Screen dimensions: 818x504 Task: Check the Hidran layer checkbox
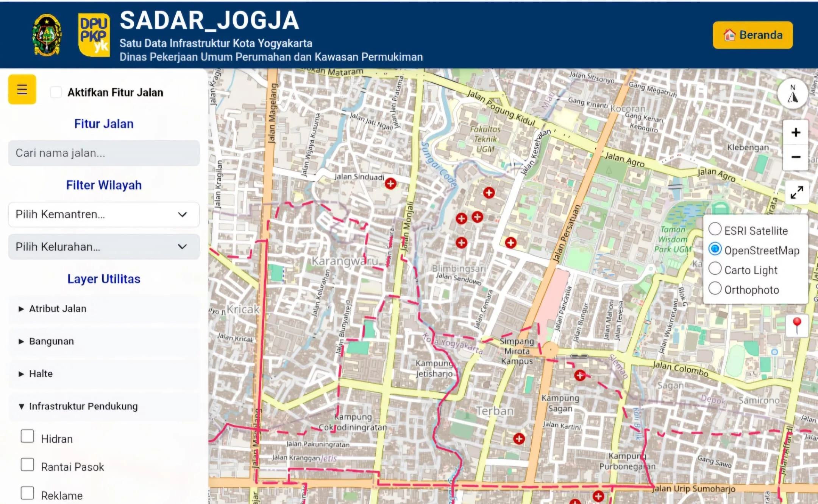point(27,436)
